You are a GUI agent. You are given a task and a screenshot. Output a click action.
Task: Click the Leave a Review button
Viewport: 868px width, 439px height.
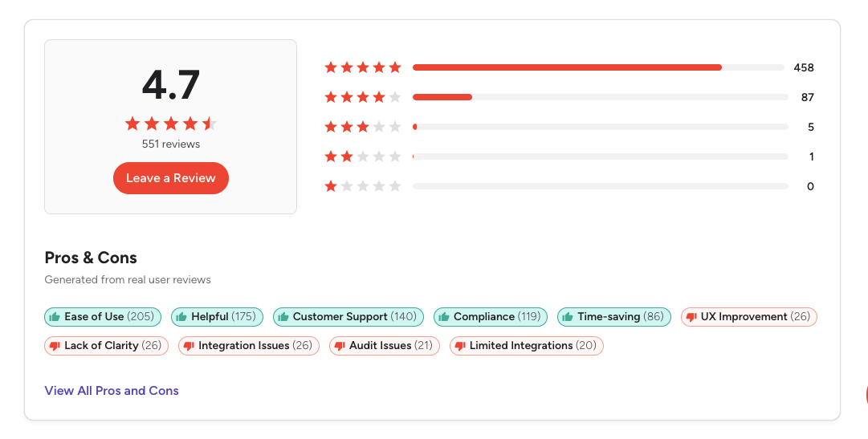(x=170, y=178)
